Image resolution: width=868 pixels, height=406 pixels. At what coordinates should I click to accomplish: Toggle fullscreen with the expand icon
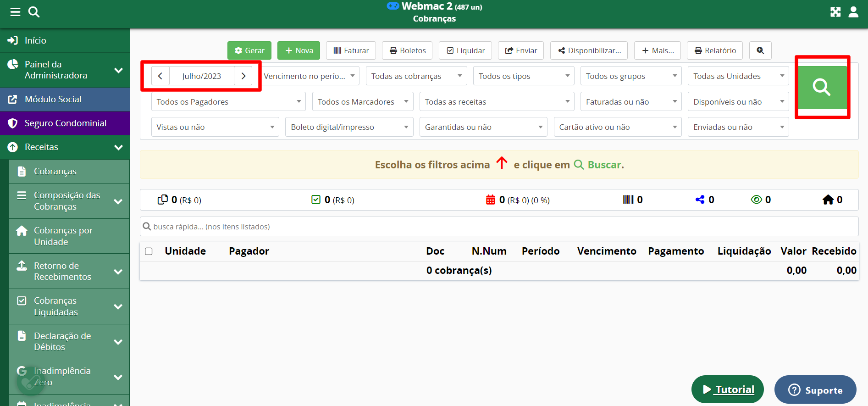point(835,12)
